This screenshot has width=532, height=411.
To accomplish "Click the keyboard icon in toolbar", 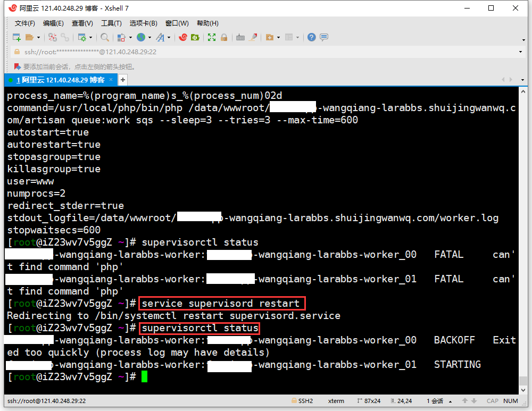I will coord(240,37).
